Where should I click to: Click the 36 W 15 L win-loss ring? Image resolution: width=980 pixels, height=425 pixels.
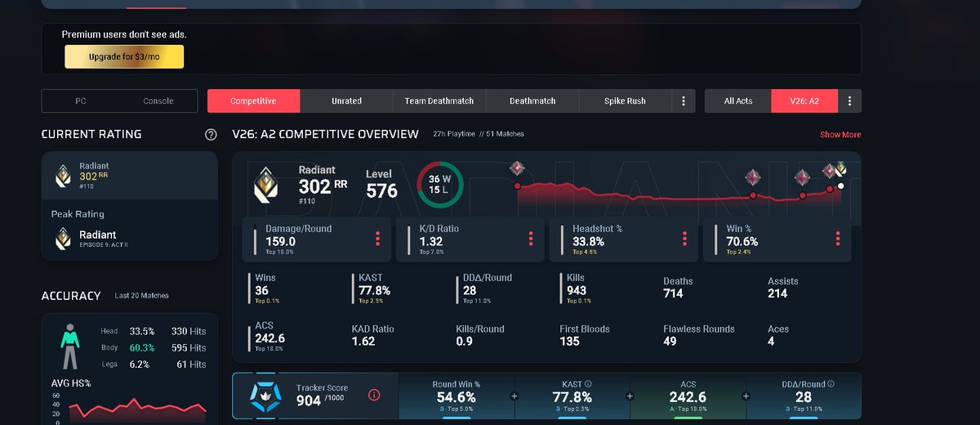click(440, 185)
